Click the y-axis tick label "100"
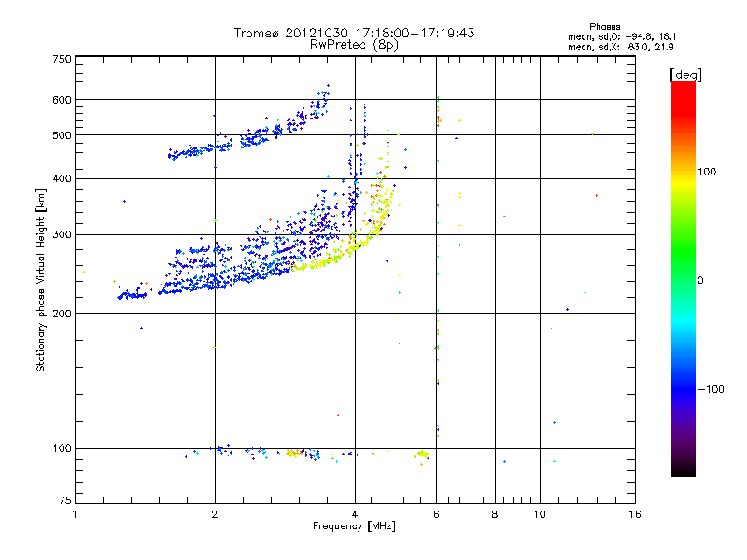The width and height of the screenshot is (747, 560). [x=63, y=448]
